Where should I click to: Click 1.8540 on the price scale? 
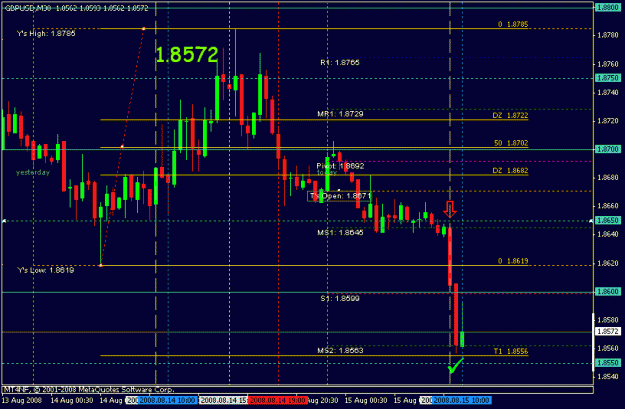(608, 376)
